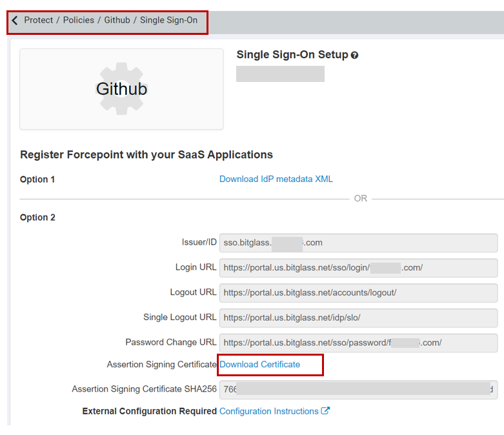Image resolution: width=504 pixels, height=435 pixels.
Task: Select the Github breadcrumb item
Action: (117, 20)
